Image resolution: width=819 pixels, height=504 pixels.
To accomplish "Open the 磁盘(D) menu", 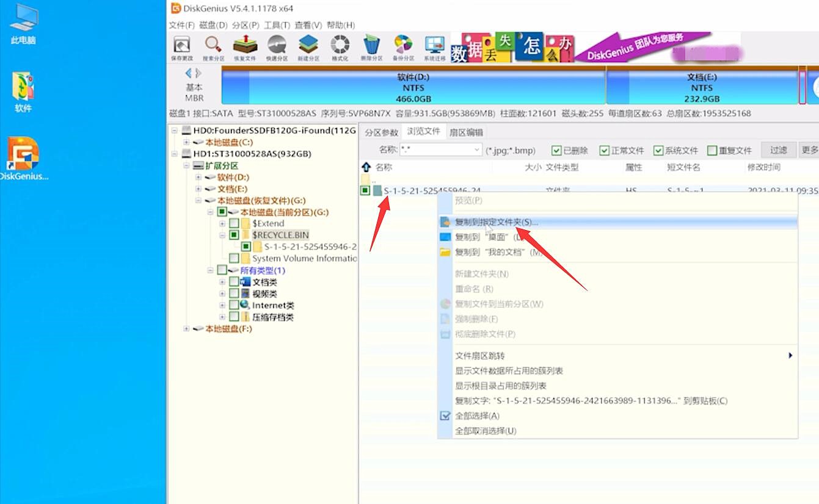I will [213, 25].
